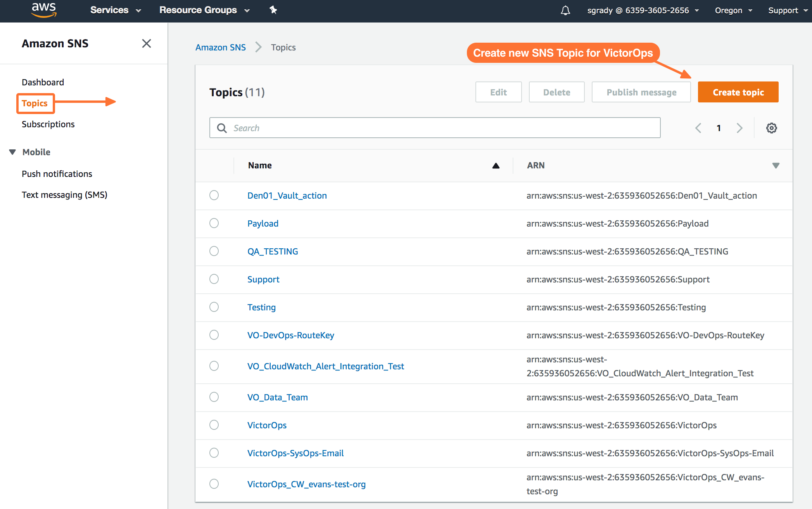Open the VO_Data_Team topic link
This screenshot has height=509, width=812.
coord(277,397)
